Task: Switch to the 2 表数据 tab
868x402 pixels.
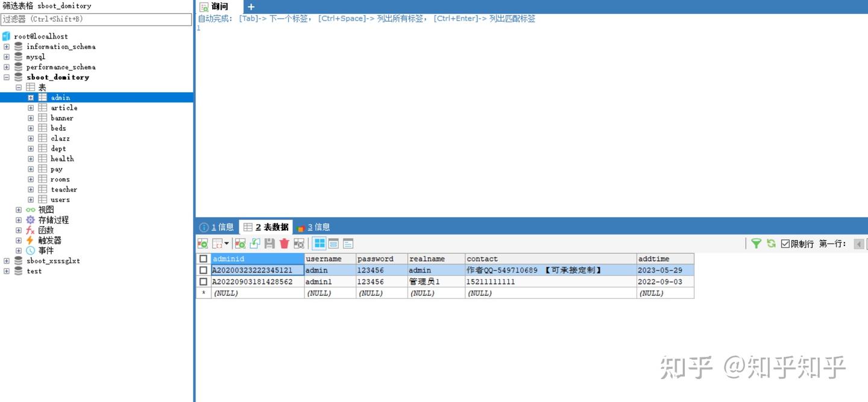Action: (267, 227)
